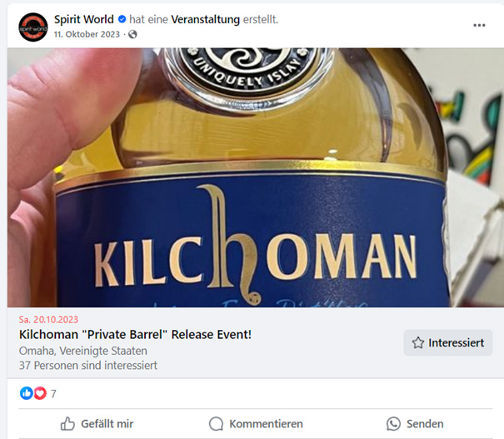Click the comment bubble icon

point(216,424)
